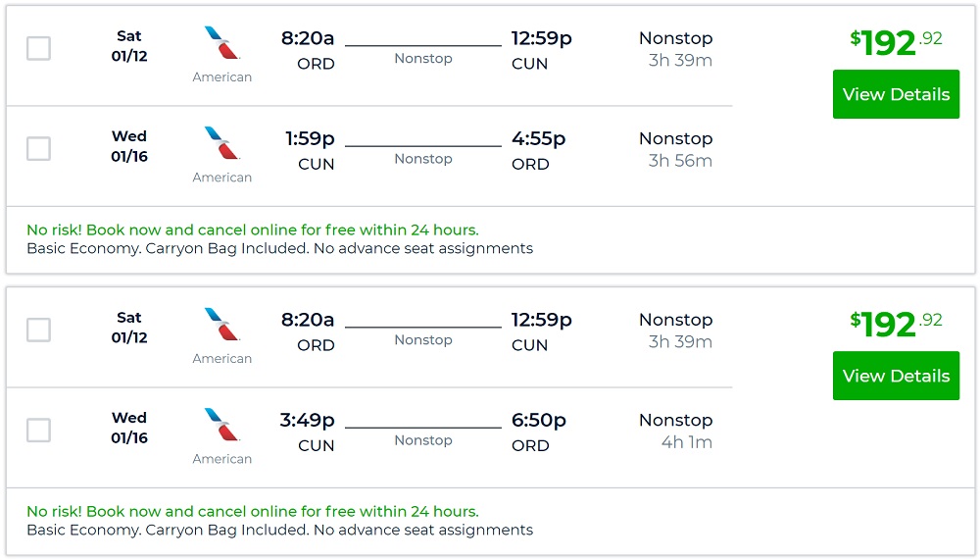The height and width of the screenshot is (560, 980).
Task: Click the first 'No risk! Book now' notice
Action: click(253, 229)
